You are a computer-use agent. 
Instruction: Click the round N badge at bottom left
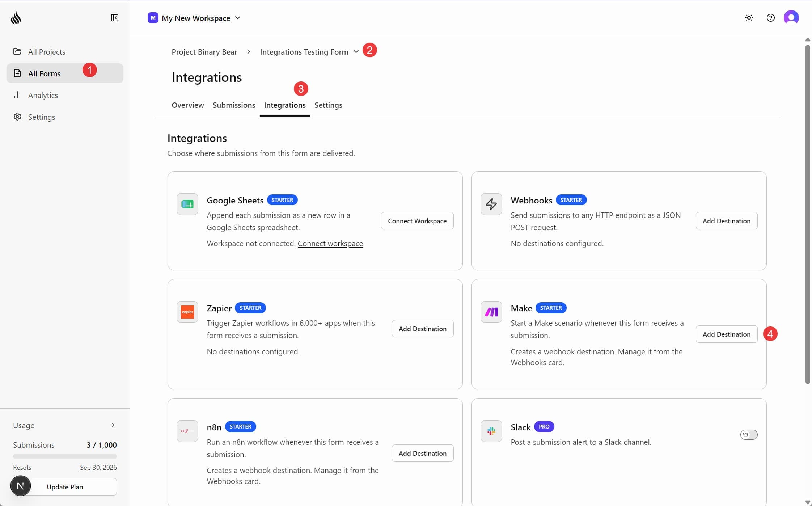(x=21, y=486)
